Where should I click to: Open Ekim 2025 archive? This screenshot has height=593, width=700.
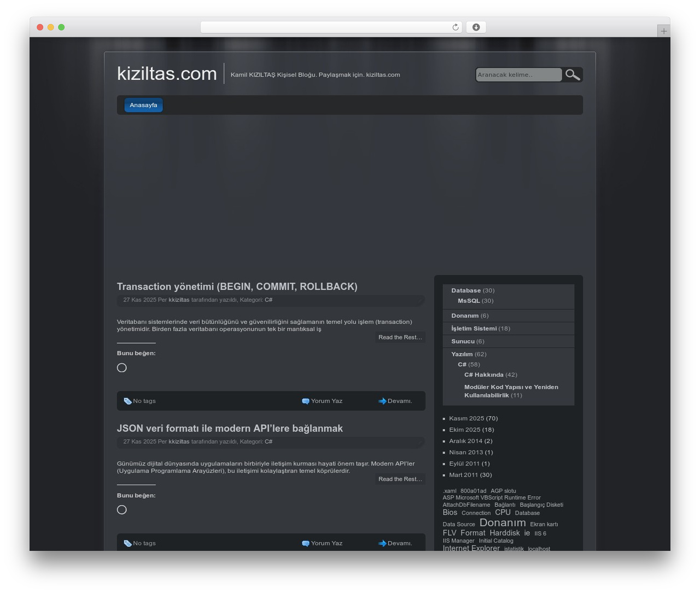click(x=465, y=430)
